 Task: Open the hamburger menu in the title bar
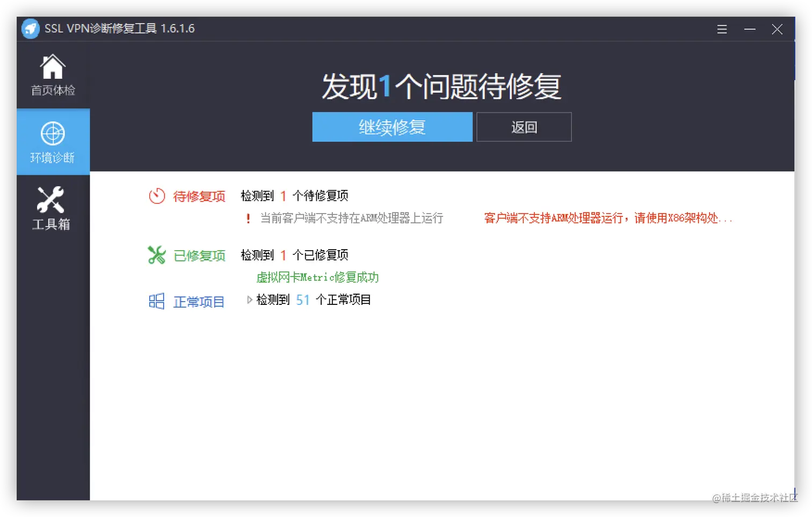click(x=722, y=29)
